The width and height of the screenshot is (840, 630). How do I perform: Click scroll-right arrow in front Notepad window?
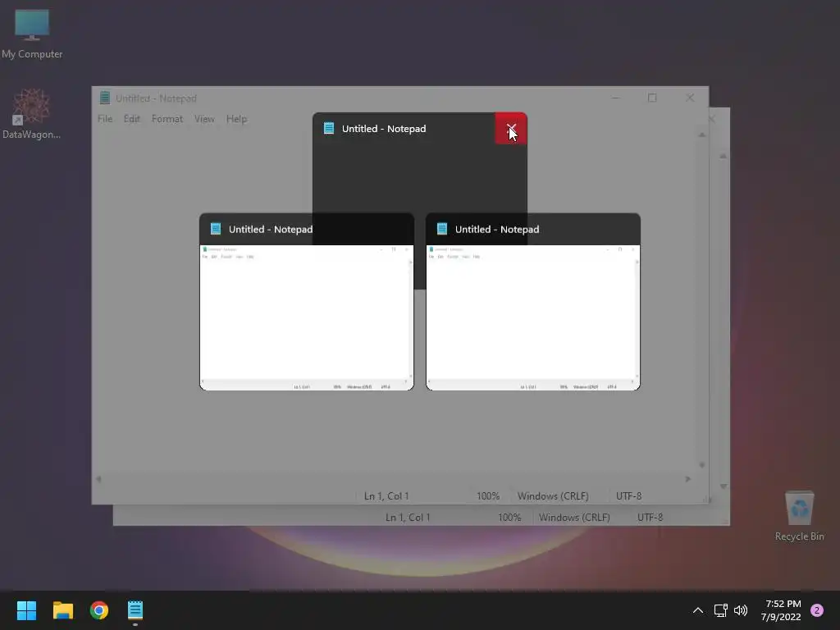(688, 479)
